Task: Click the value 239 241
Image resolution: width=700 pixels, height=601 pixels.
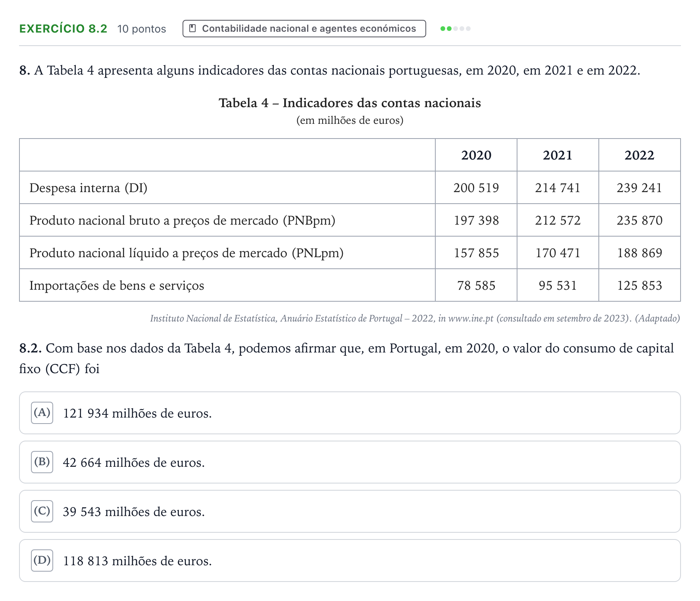Action: 639,188
